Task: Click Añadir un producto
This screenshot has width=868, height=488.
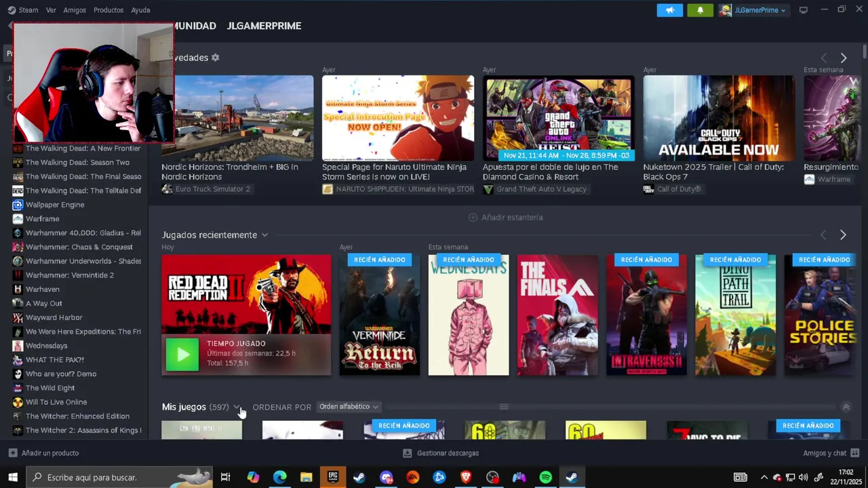Action: point(43,453)
